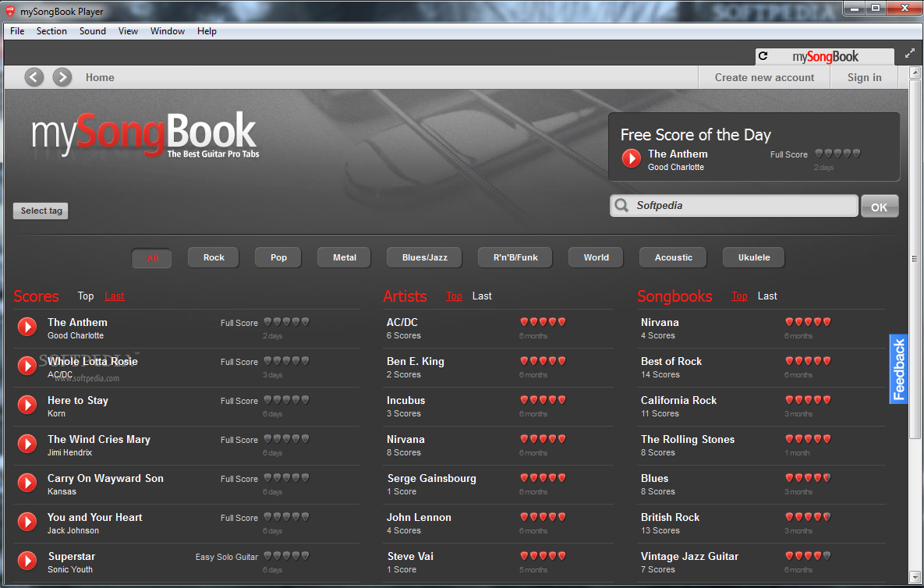Go forward with the right arrow button
Viewport: 924px width, 588px height.
coord(62,77)
